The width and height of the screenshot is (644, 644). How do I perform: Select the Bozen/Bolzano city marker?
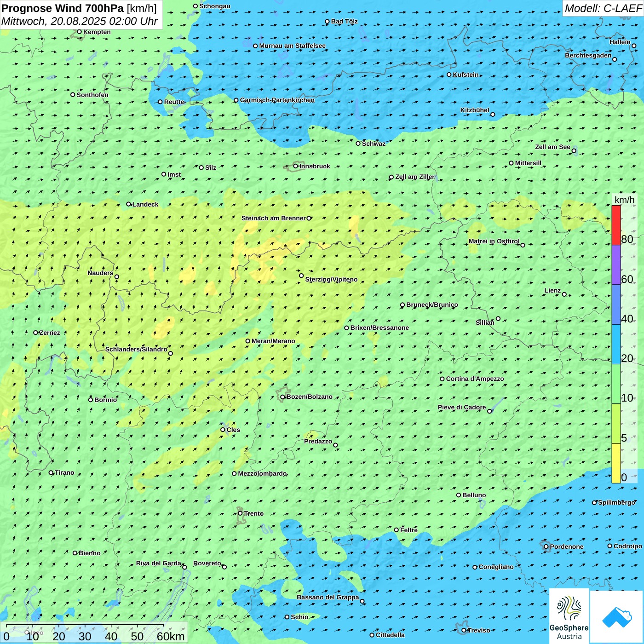point(283,397)
